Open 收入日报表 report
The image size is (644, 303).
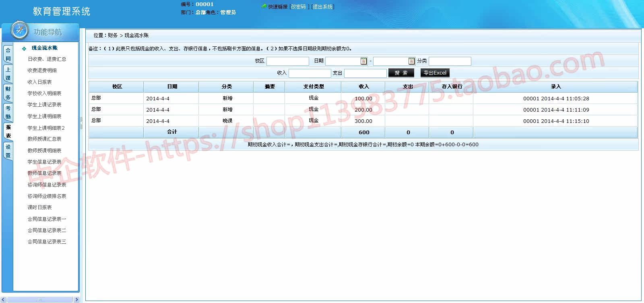39,82
